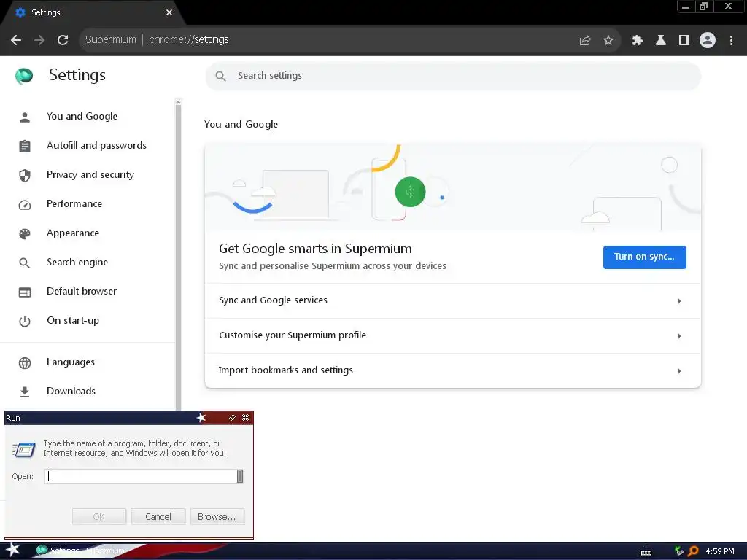Click the keyboard tray icon

coord(646,552)
